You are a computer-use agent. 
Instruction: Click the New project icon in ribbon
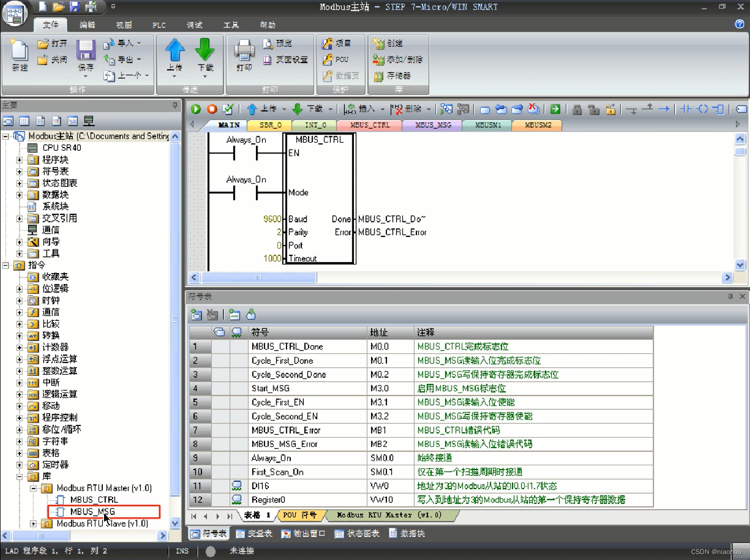[x=20, y=50]
